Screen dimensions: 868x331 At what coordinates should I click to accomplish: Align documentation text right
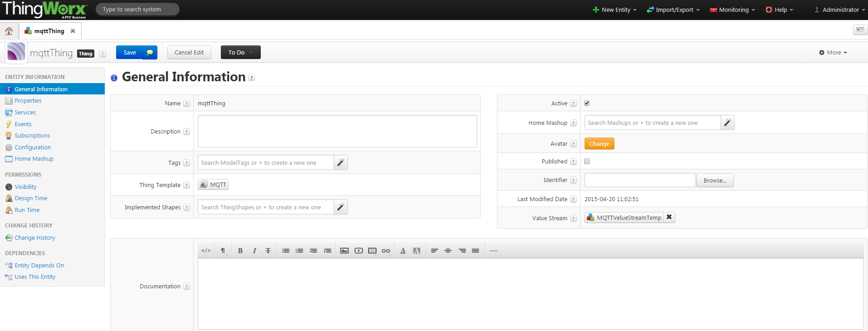click(x=462, y=251)
